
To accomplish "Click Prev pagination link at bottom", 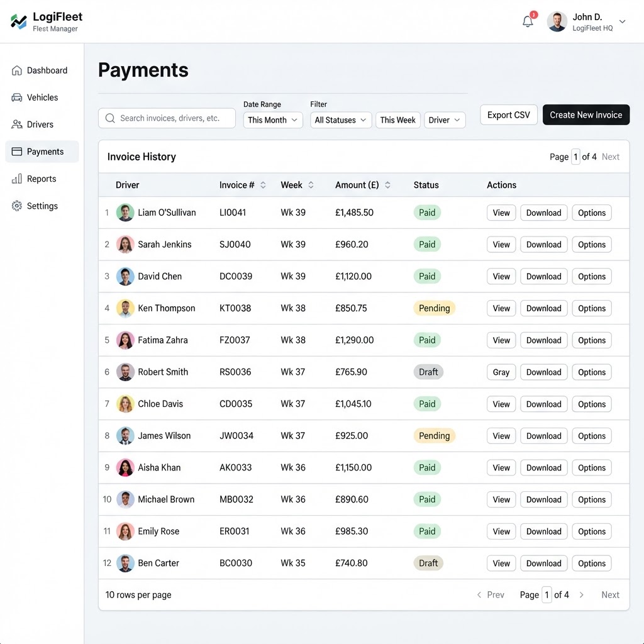I will (496, 595).
